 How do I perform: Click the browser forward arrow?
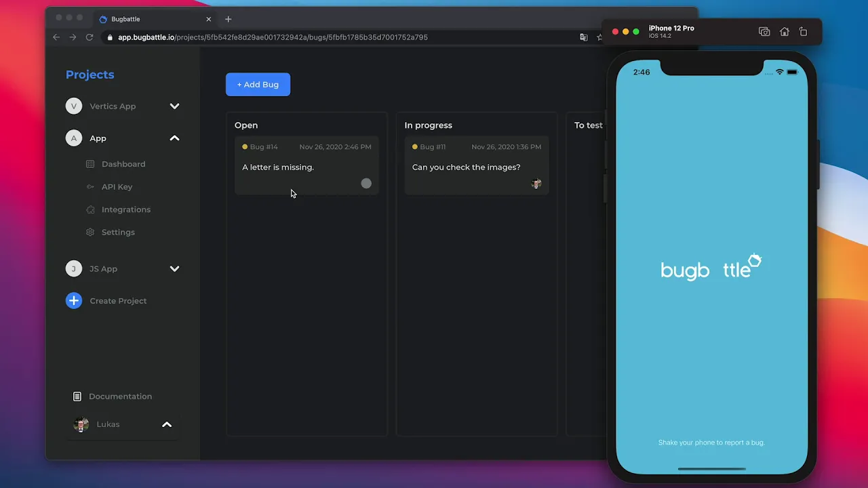pos(73,37)
